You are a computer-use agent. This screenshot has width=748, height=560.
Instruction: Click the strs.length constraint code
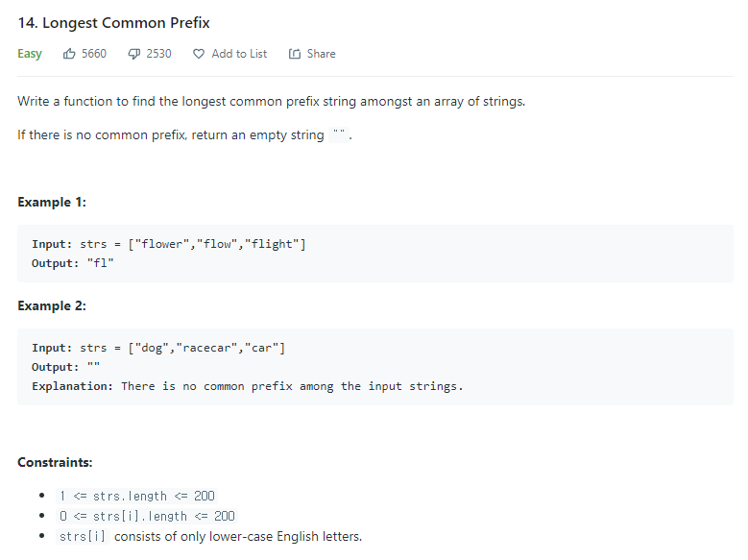click(137, 496)
